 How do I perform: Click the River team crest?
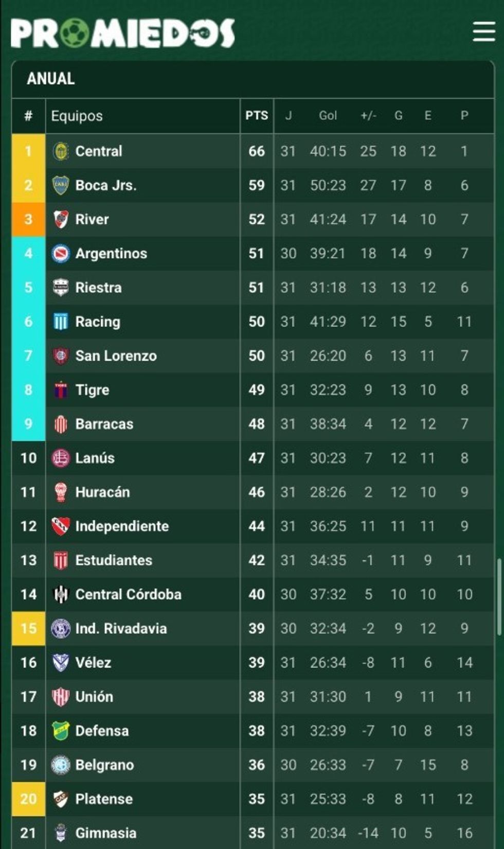click(61, 219)
